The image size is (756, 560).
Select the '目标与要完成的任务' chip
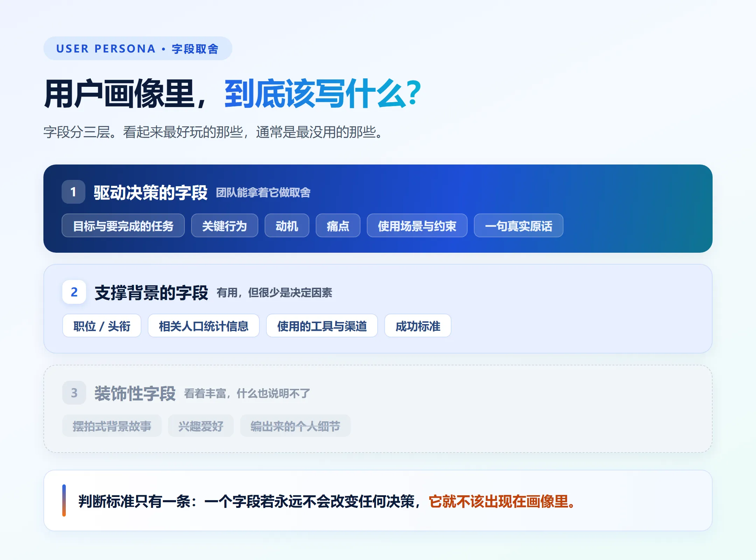point(123,226)
